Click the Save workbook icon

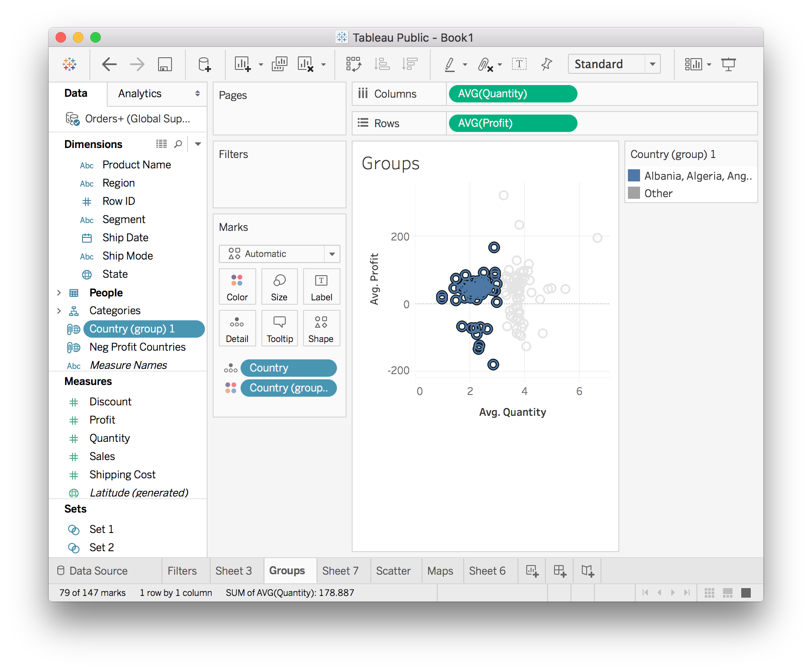click(165, 64)
